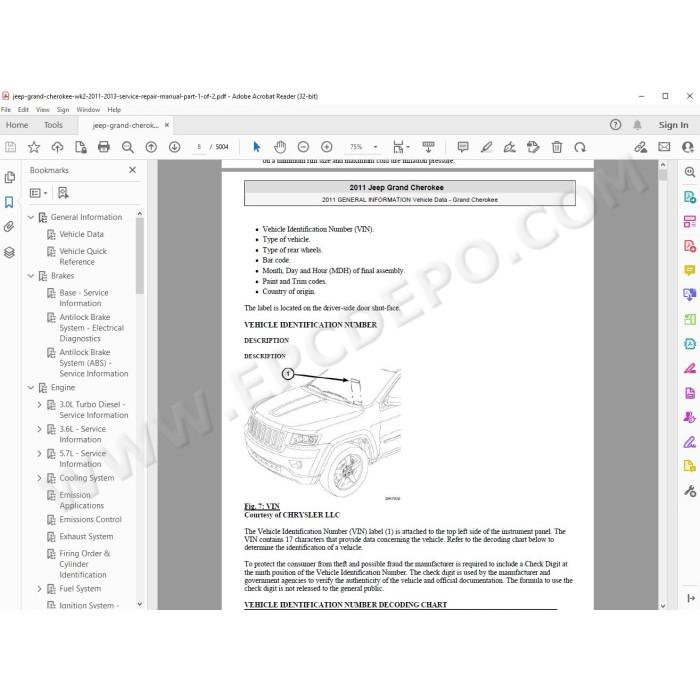The width and height of the screenshot is (700, 700).
Task: Add new bookmark icon in Bookmarks panel
Action: coord(63,193)
